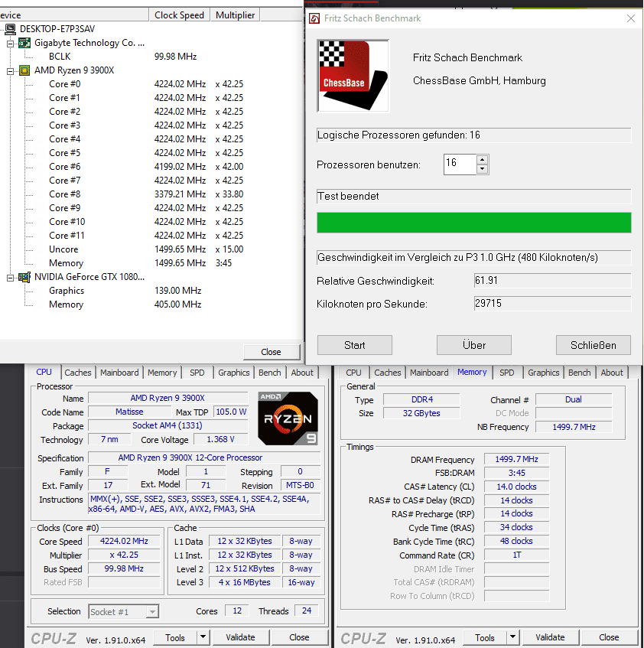Open SPD tab in right CPU-Z window

(x=507, y=373)
